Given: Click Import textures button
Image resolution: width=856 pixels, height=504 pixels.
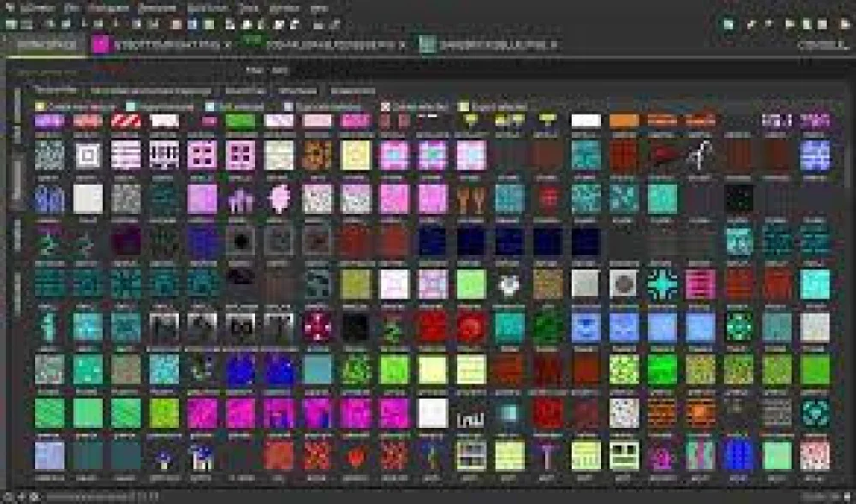Looking at the screenshot, I should click(x=160, y=107).
